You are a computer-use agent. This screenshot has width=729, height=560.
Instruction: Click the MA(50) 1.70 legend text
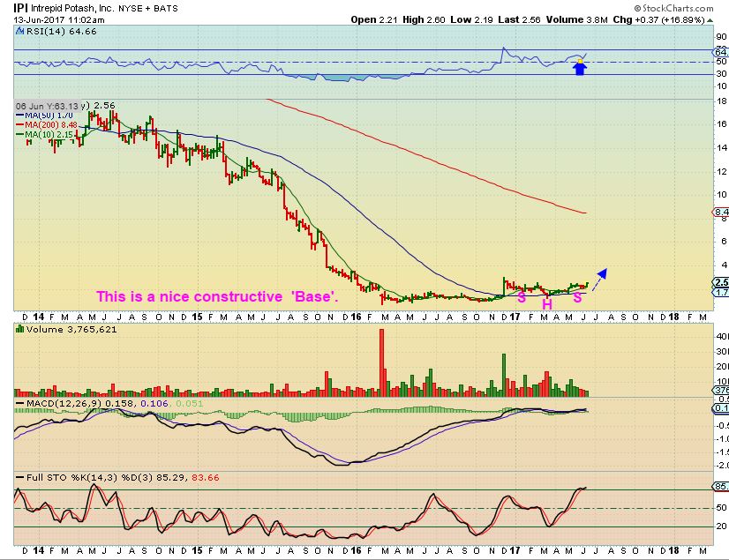49,116
